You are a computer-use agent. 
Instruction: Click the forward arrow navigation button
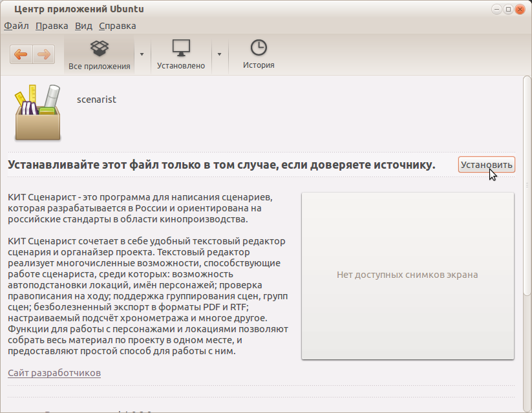point(44,54)
